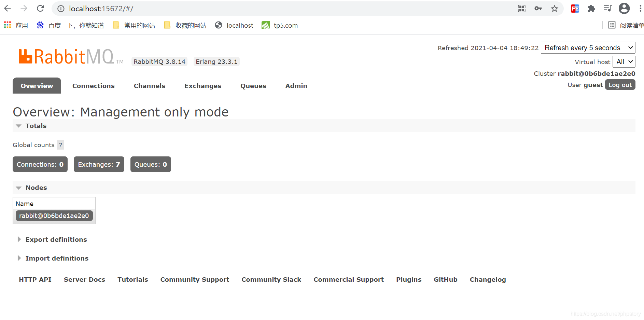Open the 收藏的网站 bookmark folder
Screen dimensions: 644x320
pyautogui.click(x=185, y=25)
